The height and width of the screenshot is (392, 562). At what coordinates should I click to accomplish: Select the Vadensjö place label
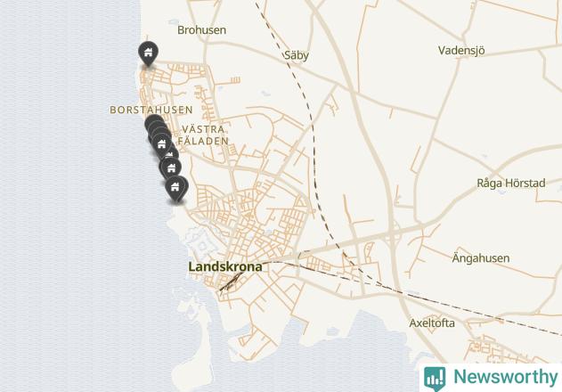tap(461, 50)
